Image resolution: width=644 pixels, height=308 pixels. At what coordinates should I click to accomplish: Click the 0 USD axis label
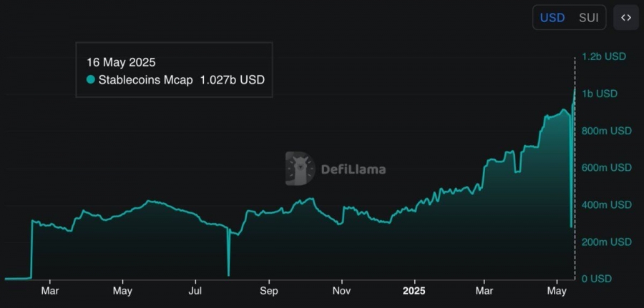click(597, 279)
